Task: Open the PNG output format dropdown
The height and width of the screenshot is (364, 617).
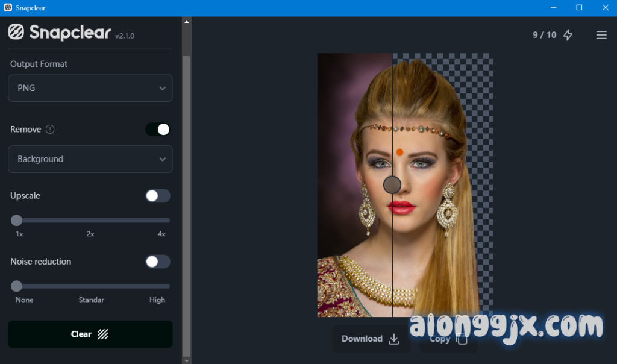Action: click(x=90, y=88)
